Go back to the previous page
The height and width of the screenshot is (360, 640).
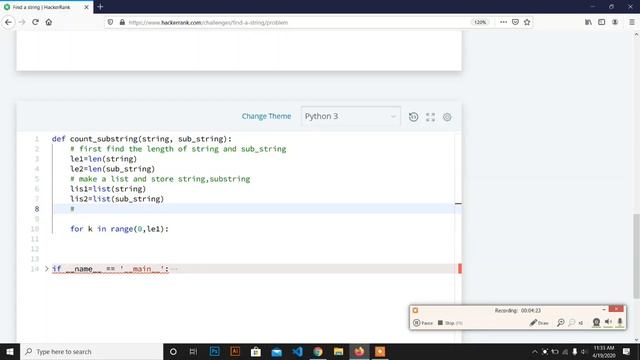click(8, 22)
